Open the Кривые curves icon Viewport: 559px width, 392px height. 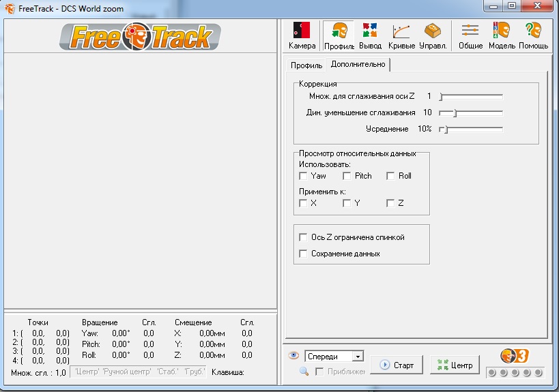tap(401, 35)
